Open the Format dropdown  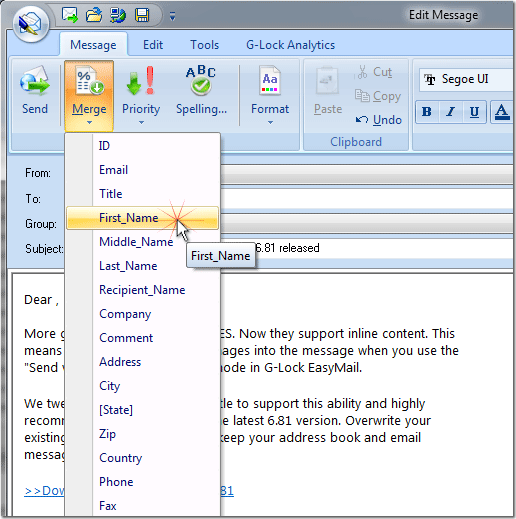coord(270,96)
